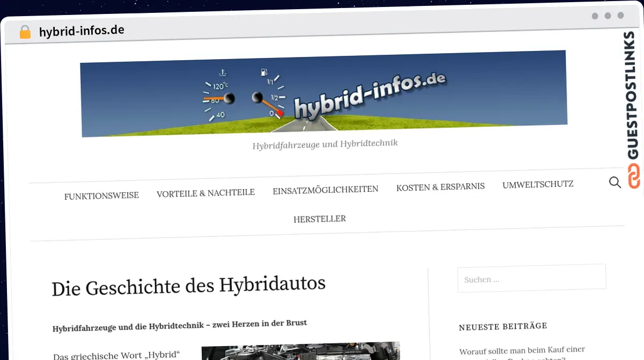Viewport: 644px width, 360px height.
Task: Open the Umweltschutz menu item
Action: tap(538, 184)
